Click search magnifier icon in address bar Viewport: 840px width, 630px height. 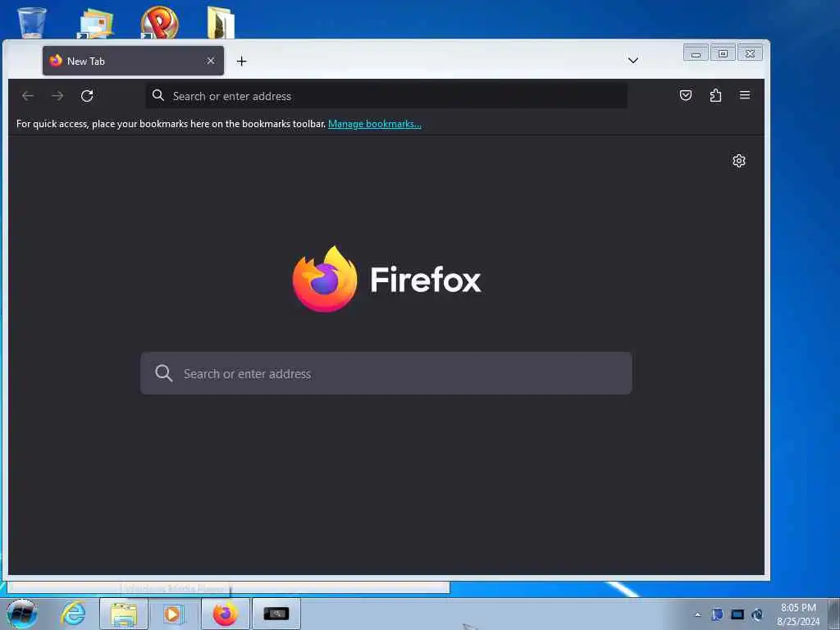[x=158, y=95]
